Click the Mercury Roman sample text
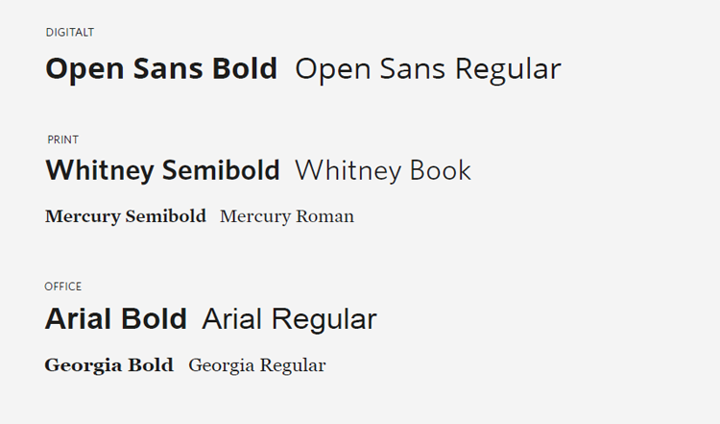 (287, 216)
